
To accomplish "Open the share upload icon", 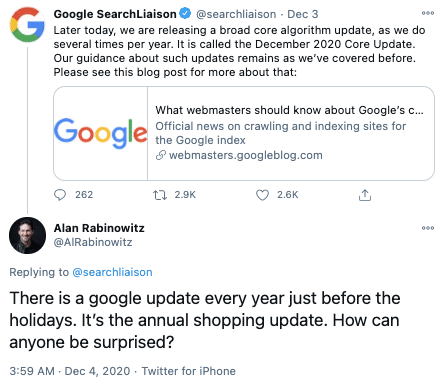I will (365, 195).
